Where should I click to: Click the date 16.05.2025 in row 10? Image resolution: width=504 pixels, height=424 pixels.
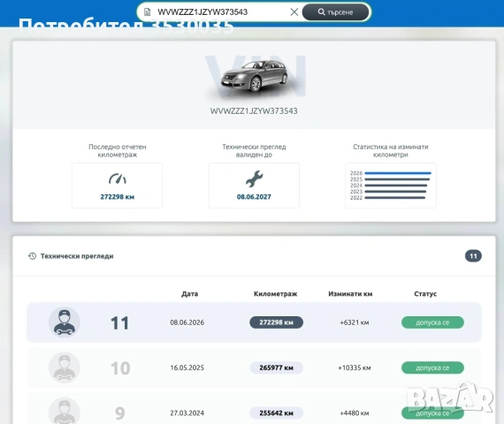pyautogui.click(x=187, y=367)
